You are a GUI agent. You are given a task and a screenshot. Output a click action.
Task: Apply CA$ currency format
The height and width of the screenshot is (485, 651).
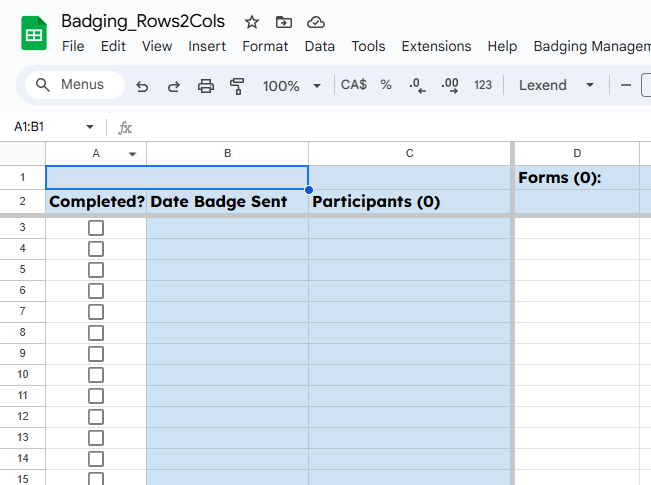354,86
